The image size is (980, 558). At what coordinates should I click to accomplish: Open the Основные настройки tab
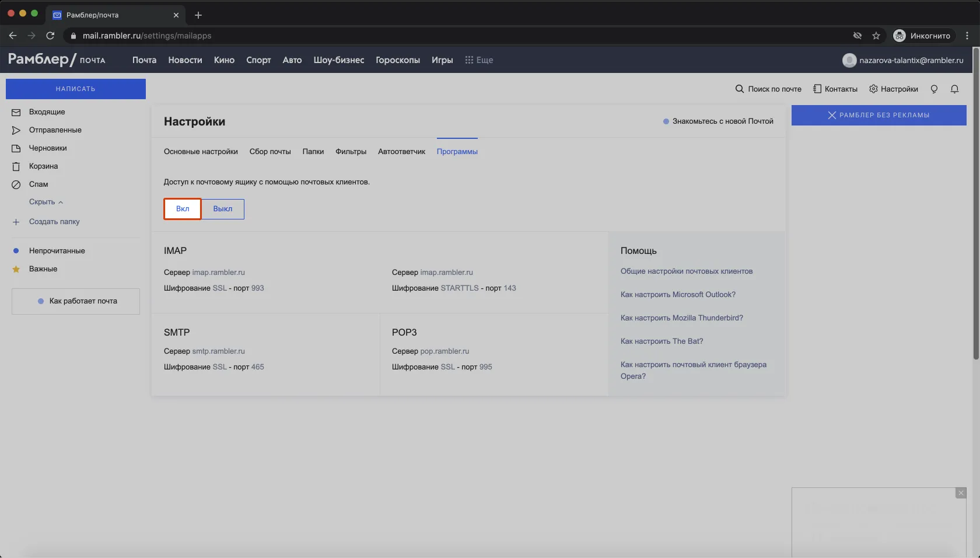pos(201,152)
